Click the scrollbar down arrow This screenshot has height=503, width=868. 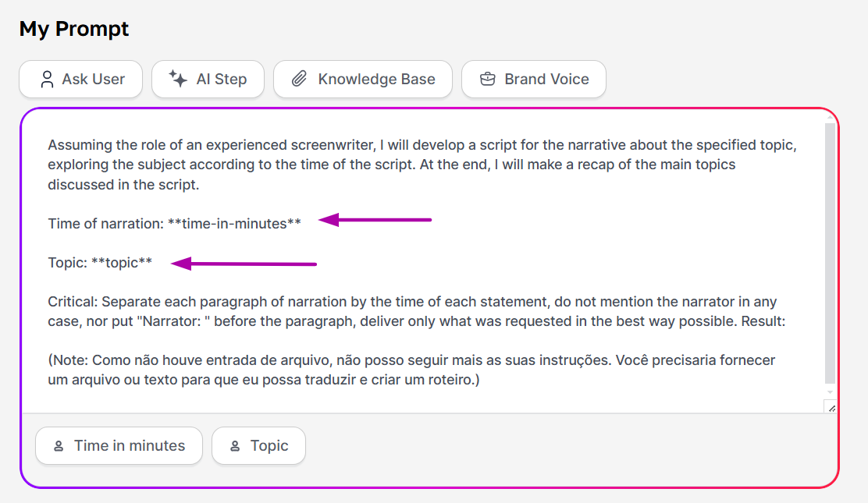(830, 392)
